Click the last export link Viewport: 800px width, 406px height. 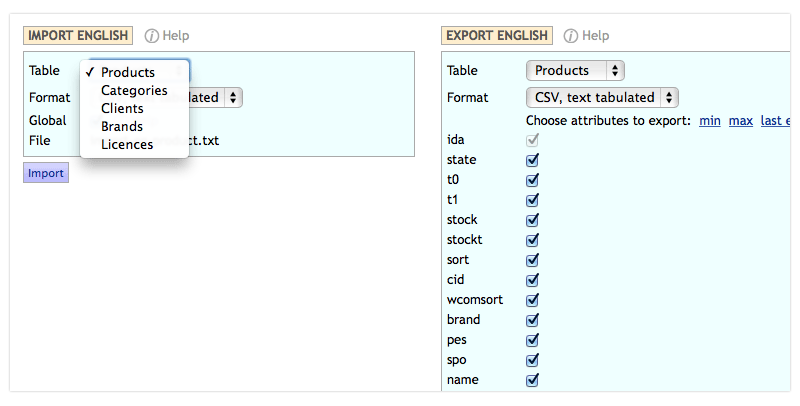coord(775,121)
